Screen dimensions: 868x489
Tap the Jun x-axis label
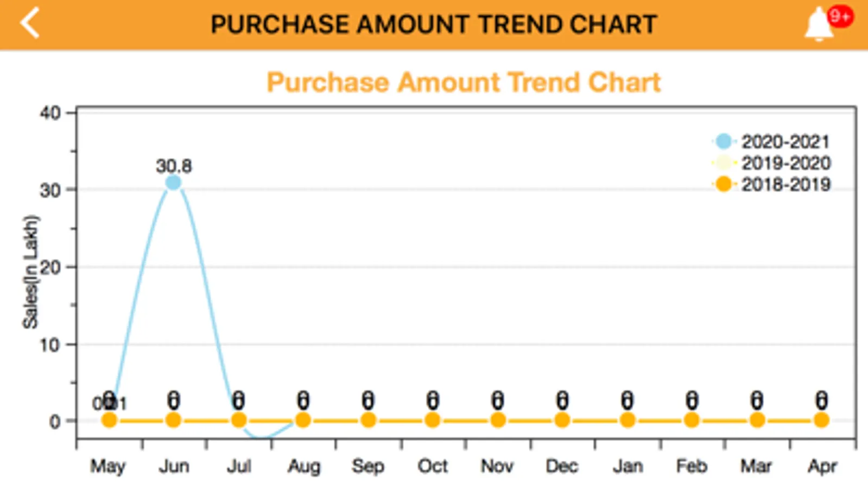coord(174,466)
